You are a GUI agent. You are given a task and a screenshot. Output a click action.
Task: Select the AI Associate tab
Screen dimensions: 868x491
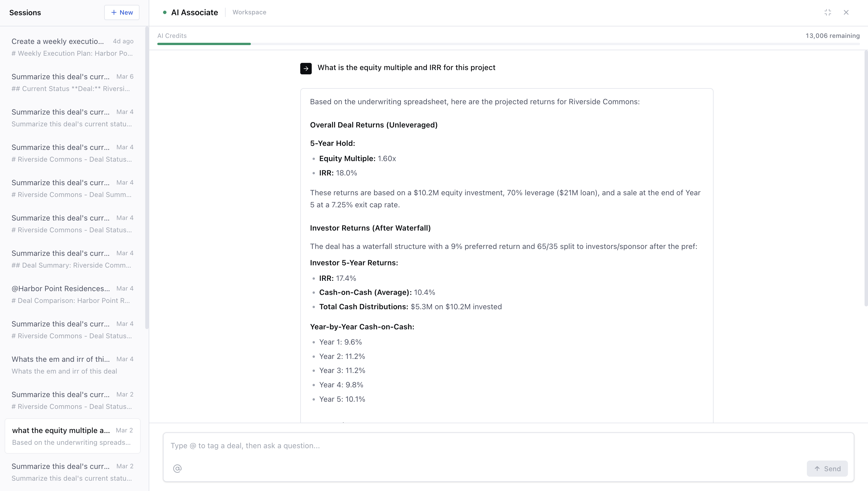194,12
